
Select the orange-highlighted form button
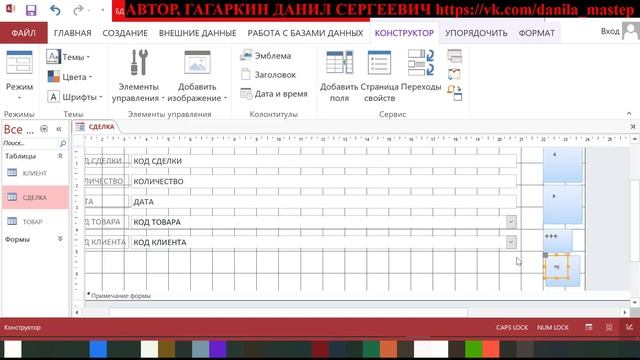(557, 267)
